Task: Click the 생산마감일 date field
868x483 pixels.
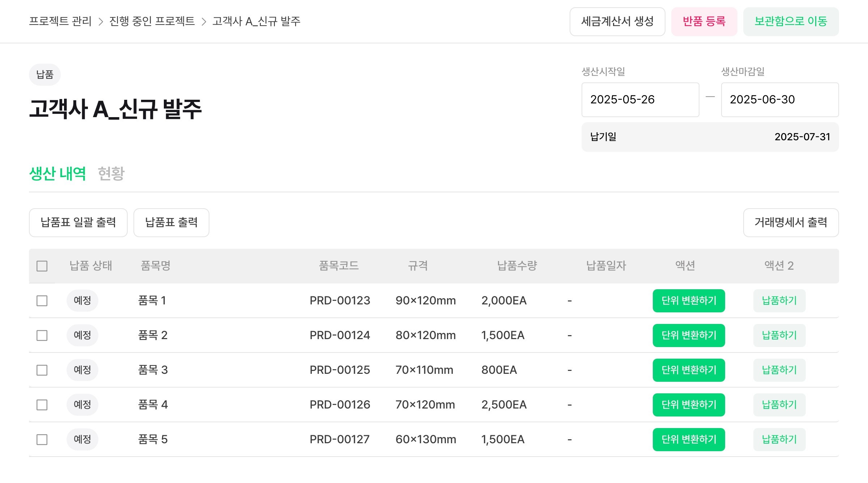Action: pos(779,100)
